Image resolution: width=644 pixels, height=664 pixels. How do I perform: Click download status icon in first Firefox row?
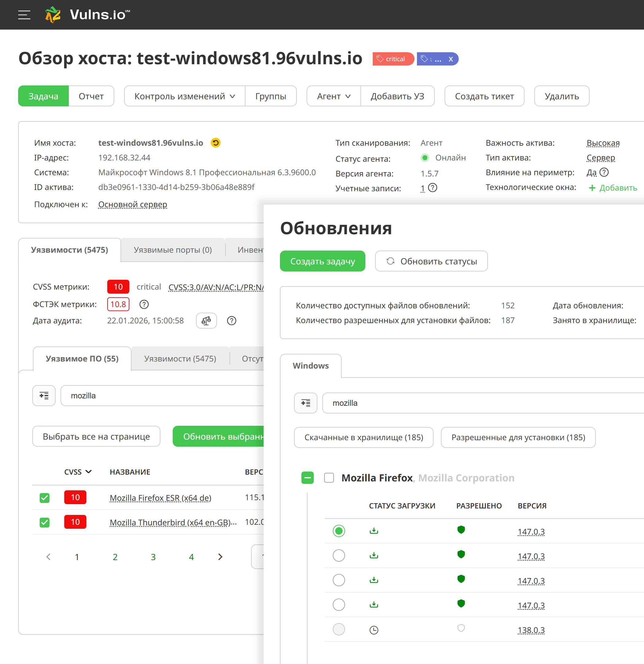click(374, 531)
